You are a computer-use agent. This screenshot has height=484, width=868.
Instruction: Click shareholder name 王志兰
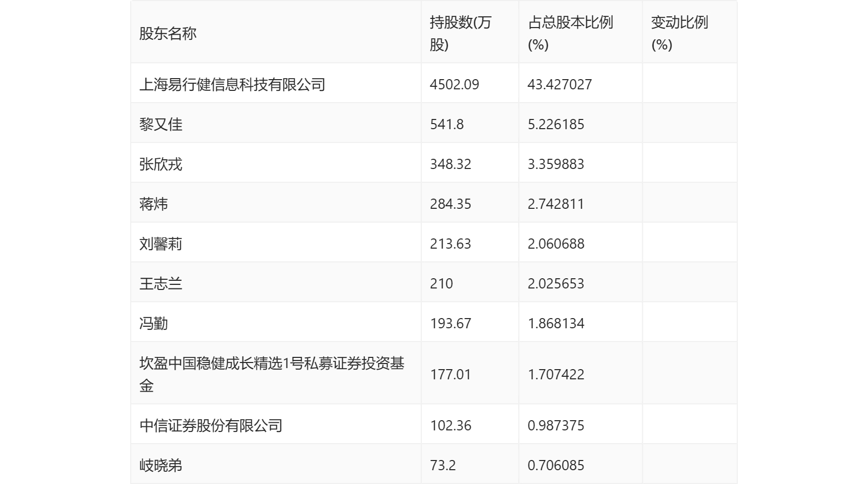click(161, 283)
